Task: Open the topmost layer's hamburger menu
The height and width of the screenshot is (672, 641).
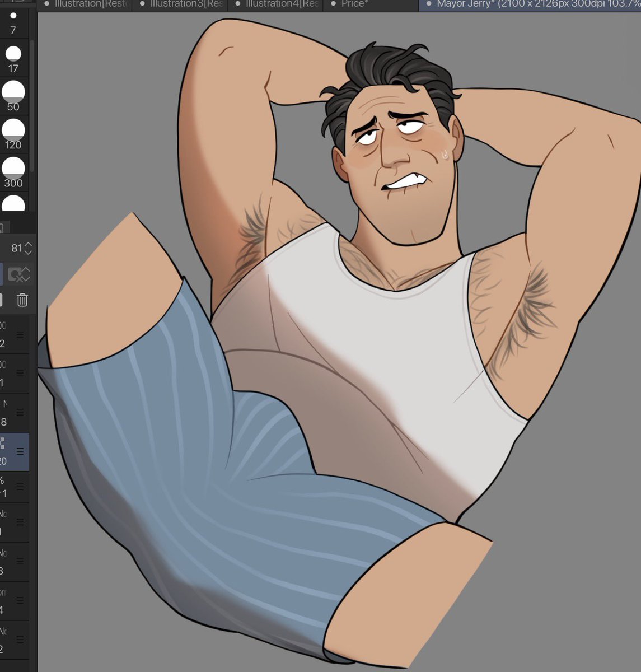Action: tap(20, 334)
